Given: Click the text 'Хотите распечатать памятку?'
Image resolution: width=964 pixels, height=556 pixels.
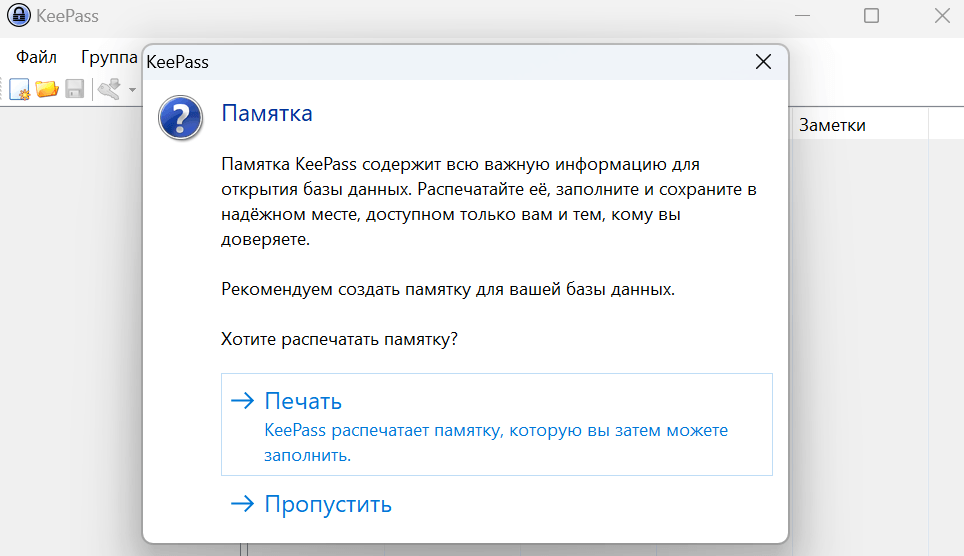Looking at the screenshot, I should point(339,340).
